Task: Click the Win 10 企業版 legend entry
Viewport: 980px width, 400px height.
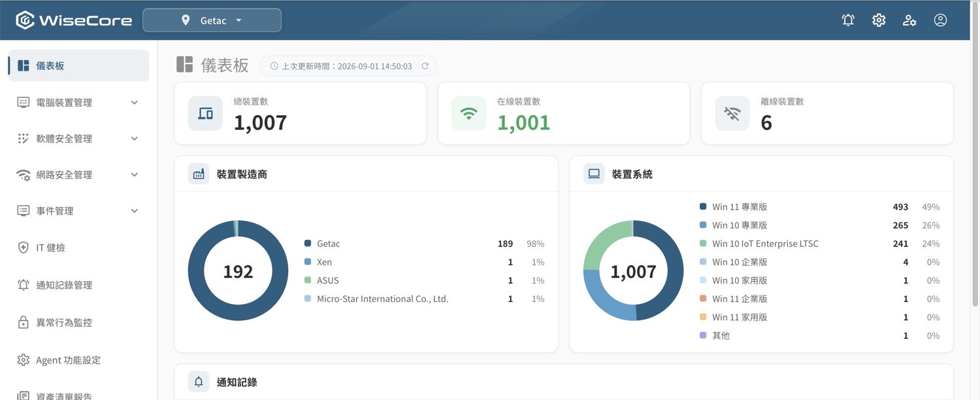Action: pos(819,262)
